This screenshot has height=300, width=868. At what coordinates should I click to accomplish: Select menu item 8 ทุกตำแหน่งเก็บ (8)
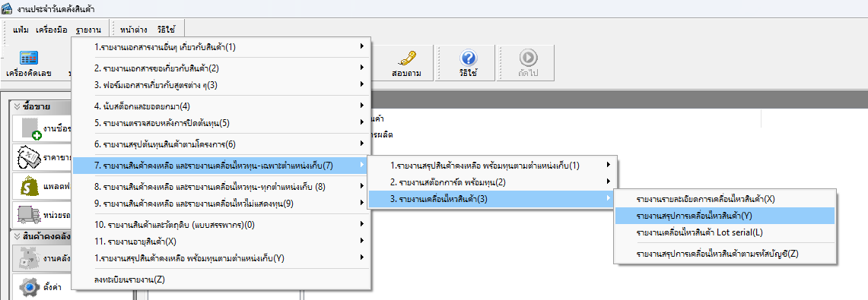point(221,187)
